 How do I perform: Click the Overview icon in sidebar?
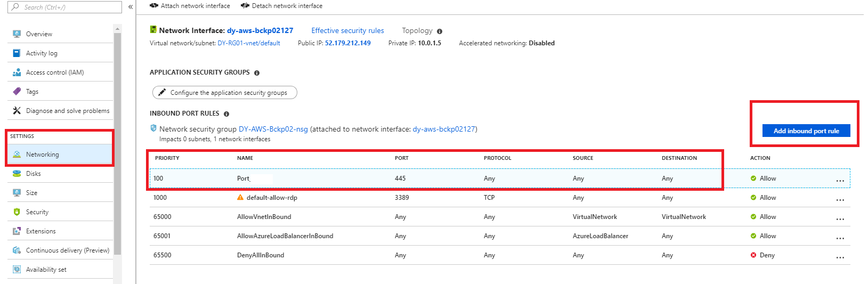(17, 34)
